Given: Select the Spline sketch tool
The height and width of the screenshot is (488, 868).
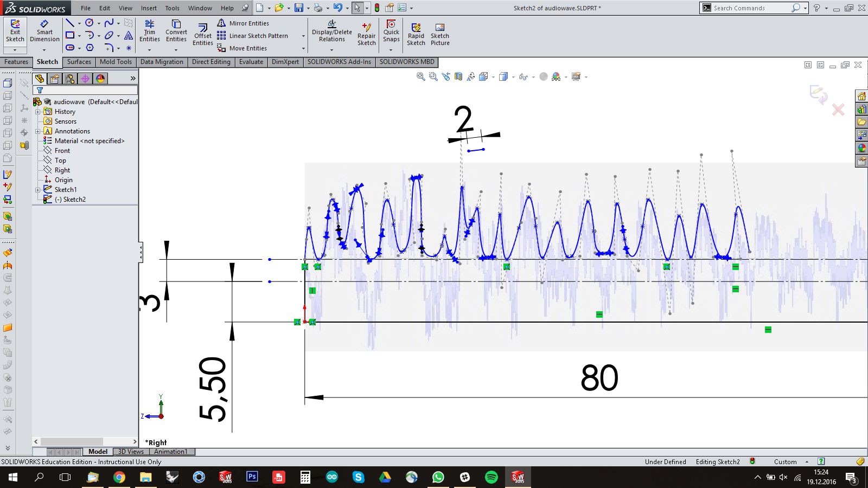Looking at the screenshot, I should pyautogui.click(x=108, y=23).
